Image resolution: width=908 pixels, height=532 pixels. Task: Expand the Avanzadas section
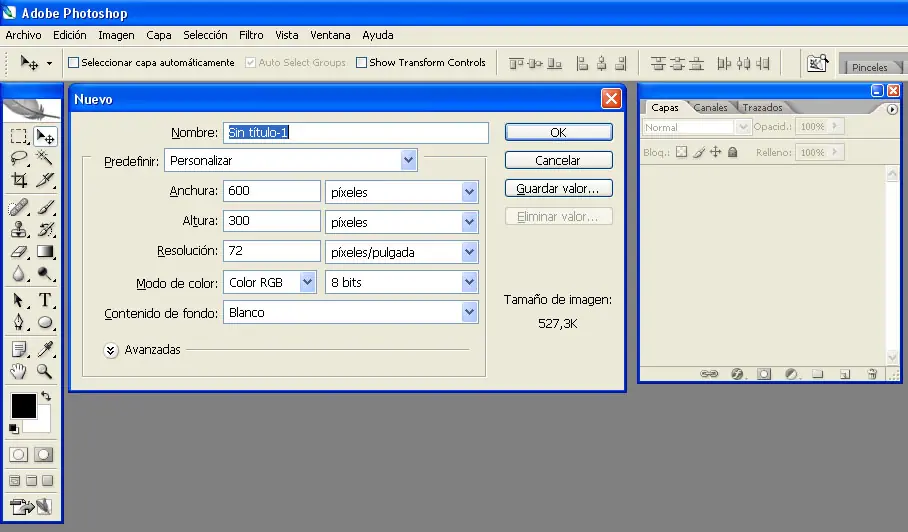pos(111,350)
